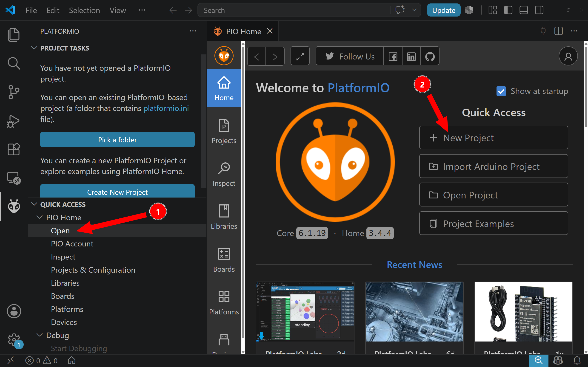The image size is (588, 367).
Task: Open the platformio.ini link
Action: (x=166, y=108)
